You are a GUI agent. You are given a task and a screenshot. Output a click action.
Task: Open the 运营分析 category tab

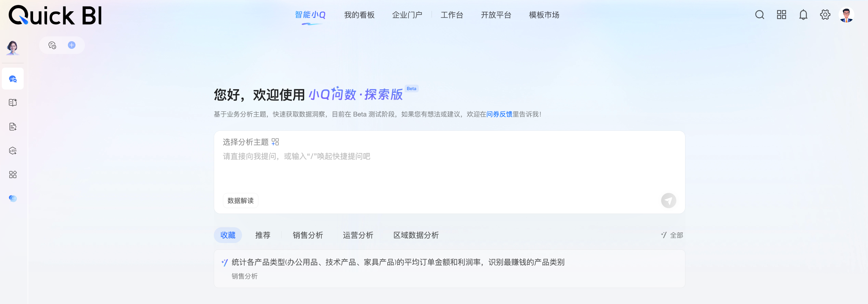pos(358,235)
